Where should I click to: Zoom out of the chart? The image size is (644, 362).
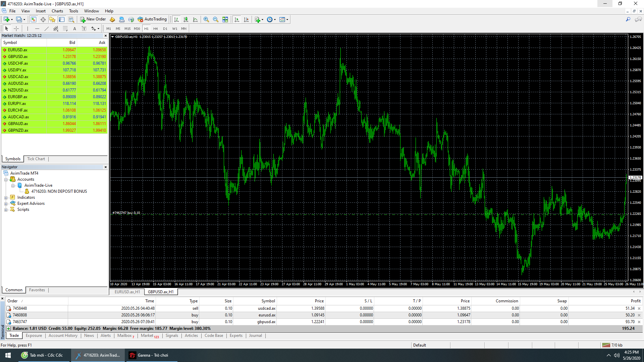[x=216, y=19]
